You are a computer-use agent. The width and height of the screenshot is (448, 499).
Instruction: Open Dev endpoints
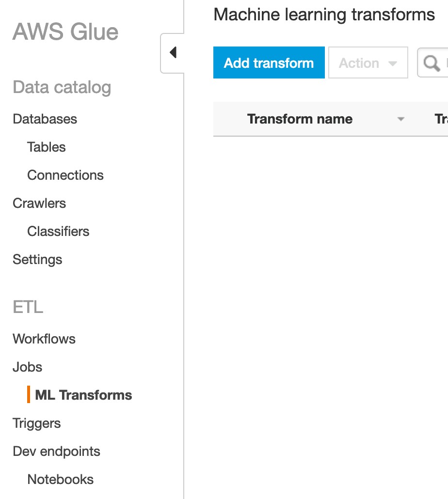56,452
